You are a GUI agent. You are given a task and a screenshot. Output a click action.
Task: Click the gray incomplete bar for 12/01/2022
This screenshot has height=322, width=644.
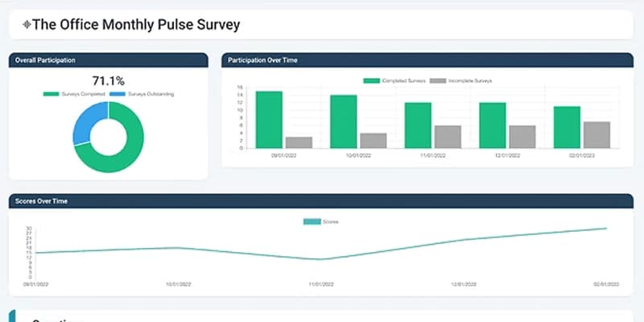coord(522,137)
